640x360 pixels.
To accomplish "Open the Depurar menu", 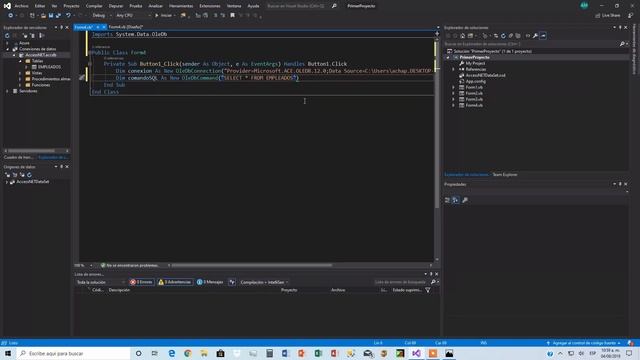I will click(116, 6).
